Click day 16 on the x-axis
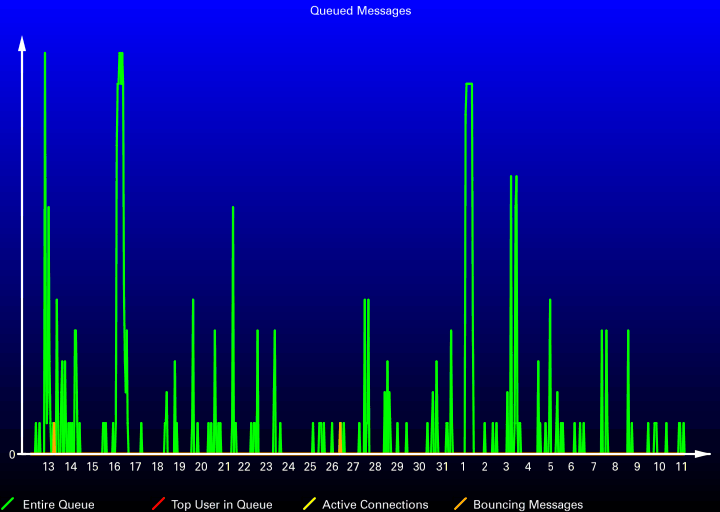Screen dimensions: 720x512 (114, 467)
